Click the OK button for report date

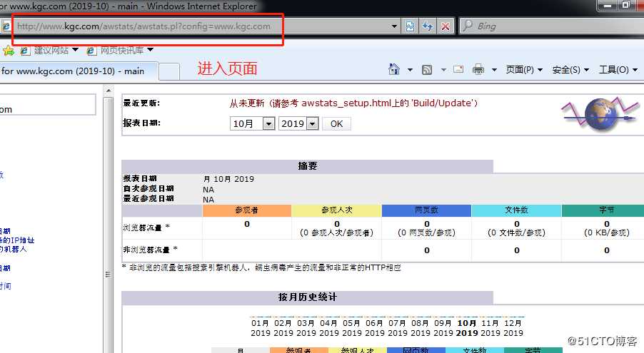[x=336, y=123]
